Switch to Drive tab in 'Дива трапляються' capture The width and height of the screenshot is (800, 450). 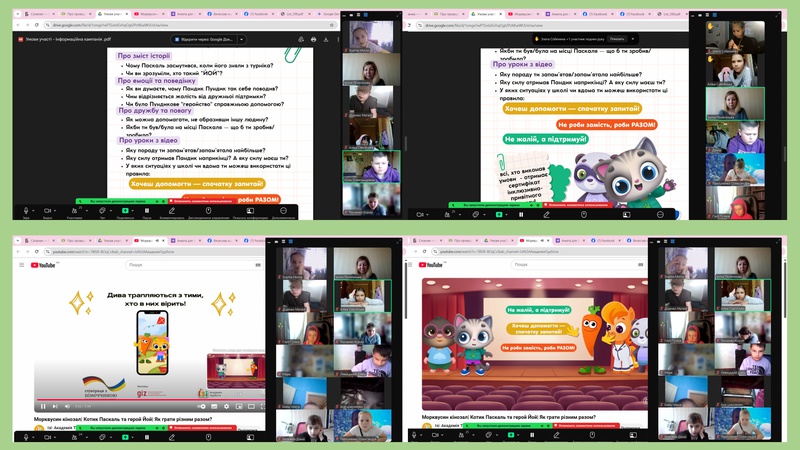click(113, 240)
